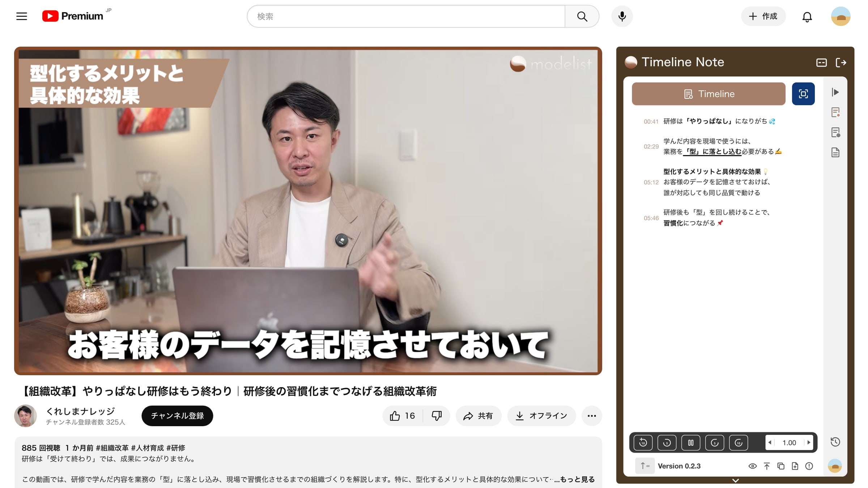The height and width of the screenshot is (488, 868).
Task: Jump to the 02:29 timestamp note
Action: [651, 146]
